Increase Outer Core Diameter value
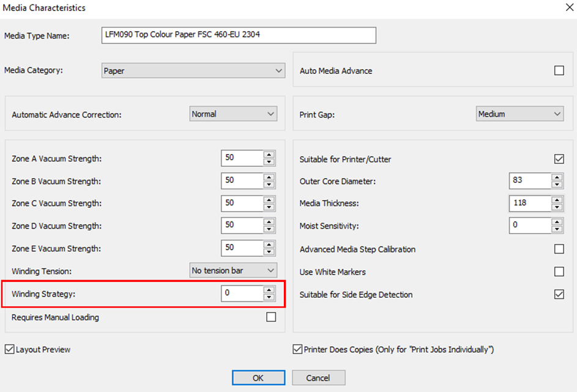This screenshot has width=577, height=392. tap(557, 177)
